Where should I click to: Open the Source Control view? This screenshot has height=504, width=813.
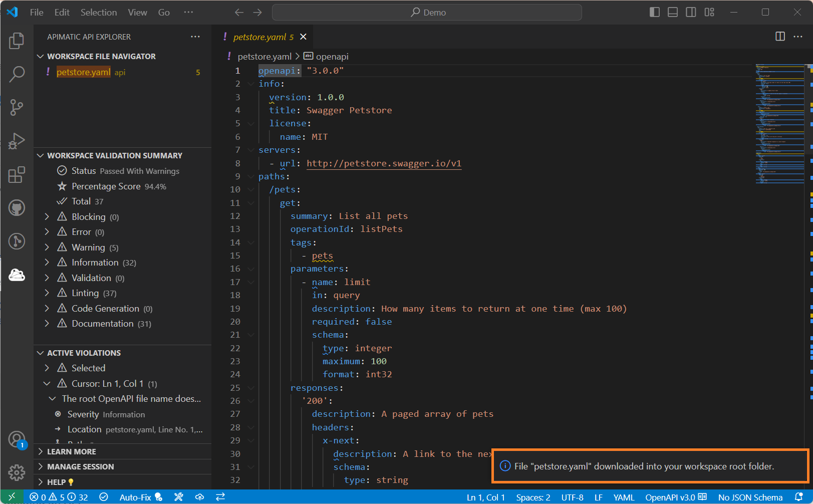(x=17, y=107)
